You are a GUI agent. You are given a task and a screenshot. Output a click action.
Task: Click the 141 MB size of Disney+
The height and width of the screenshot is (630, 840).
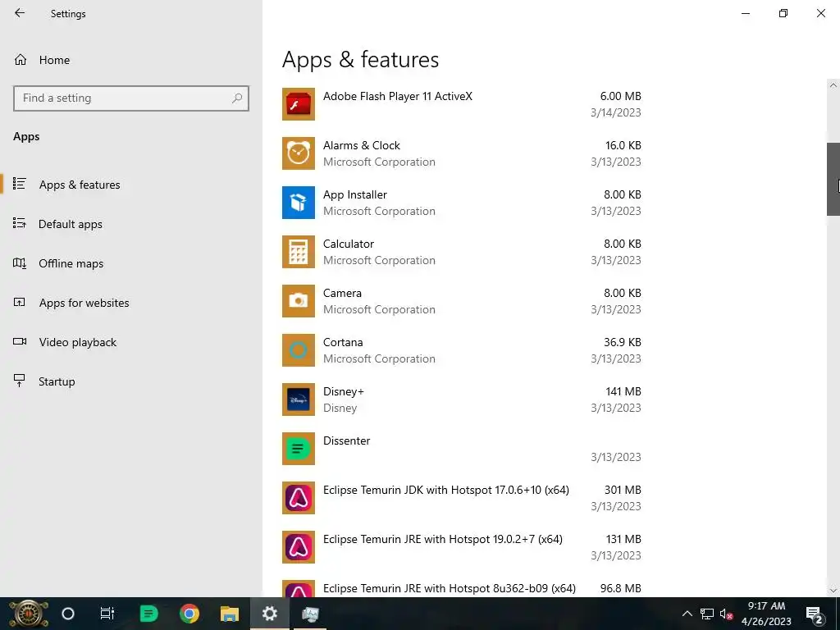[x=623, y=391]
